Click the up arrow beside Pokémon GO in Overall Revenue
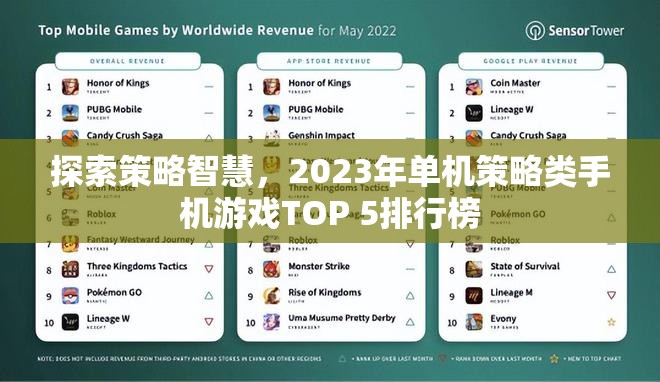 click(x=209, y=295)
